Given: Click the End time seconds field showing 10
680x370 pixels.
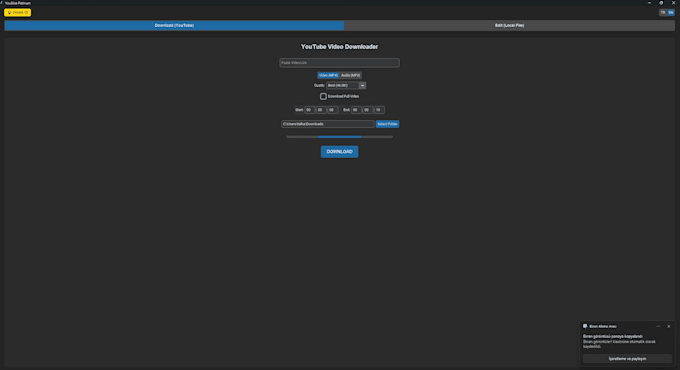Looking at the screenshot, I should 379,110.
